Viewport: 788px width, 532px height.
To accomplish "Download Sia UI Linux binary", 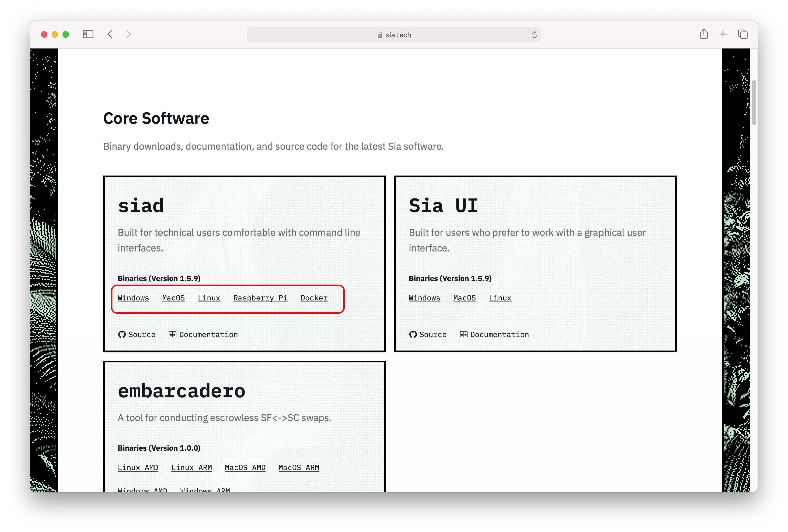I will 500,298.
